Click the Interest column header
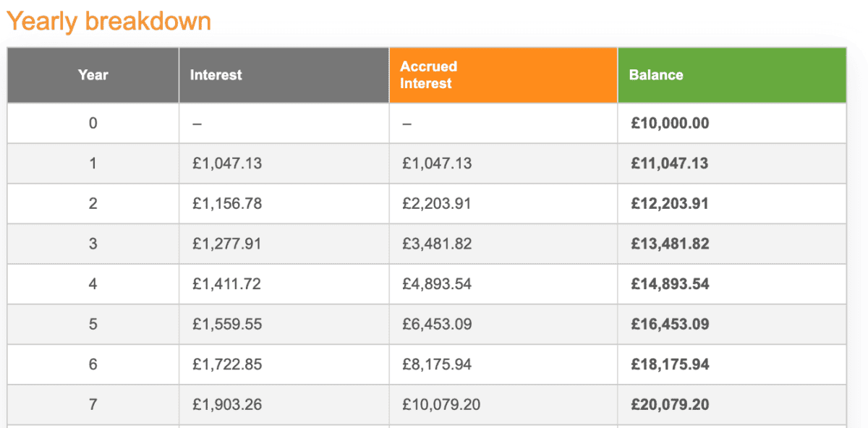This screenshot has height=428, width=868. 216,74
